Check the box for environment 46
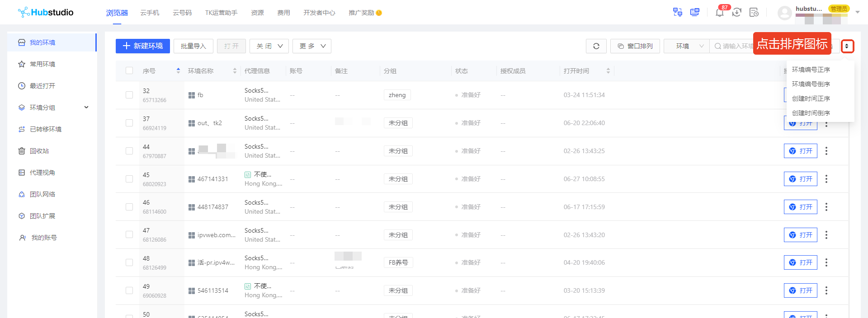The image size is (868, 318). (129, 207)
